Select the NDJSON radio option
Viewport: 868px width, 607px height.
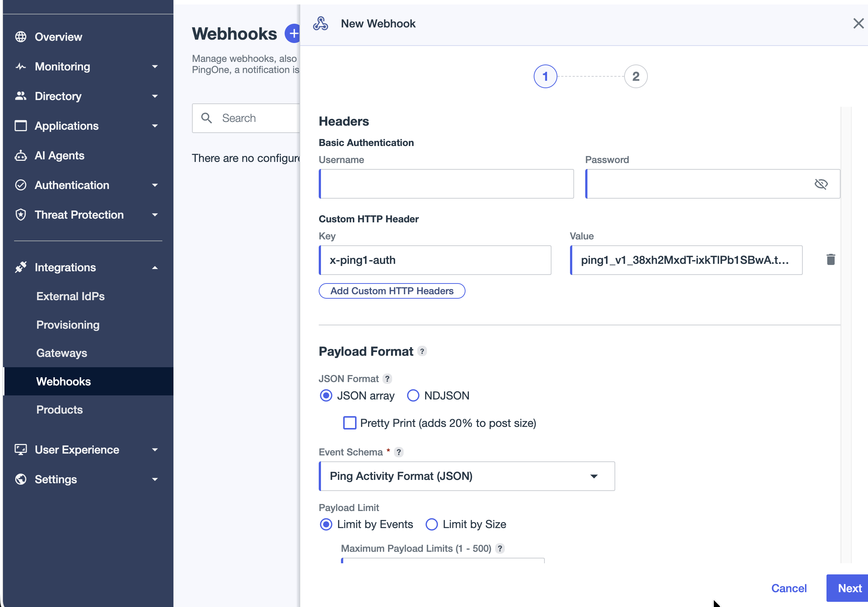coord(413,396)
